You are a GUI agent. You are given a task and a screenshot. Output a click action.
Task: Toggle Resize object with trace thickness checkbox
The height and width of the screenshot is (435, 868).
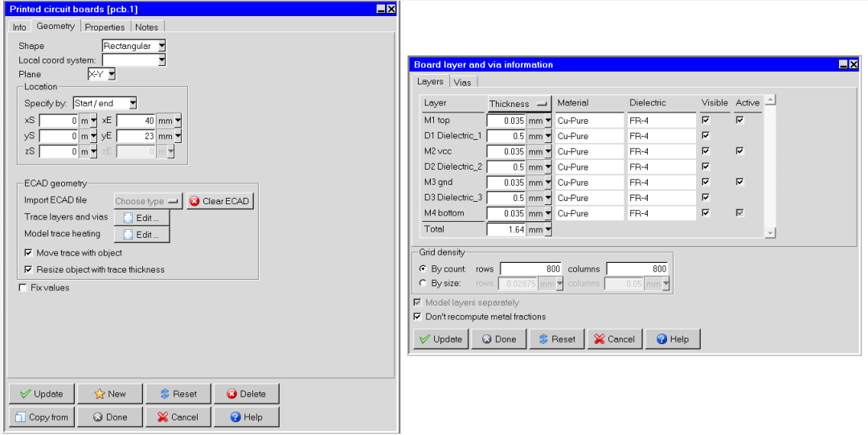(x=28, y=269)
